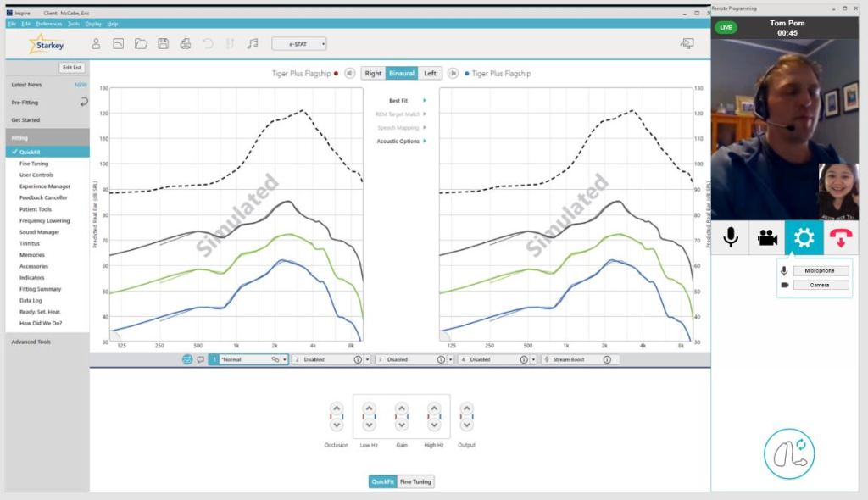Expand the Acoustic Options menu
This screenshot has width=868, height=500.
point(401,142)
